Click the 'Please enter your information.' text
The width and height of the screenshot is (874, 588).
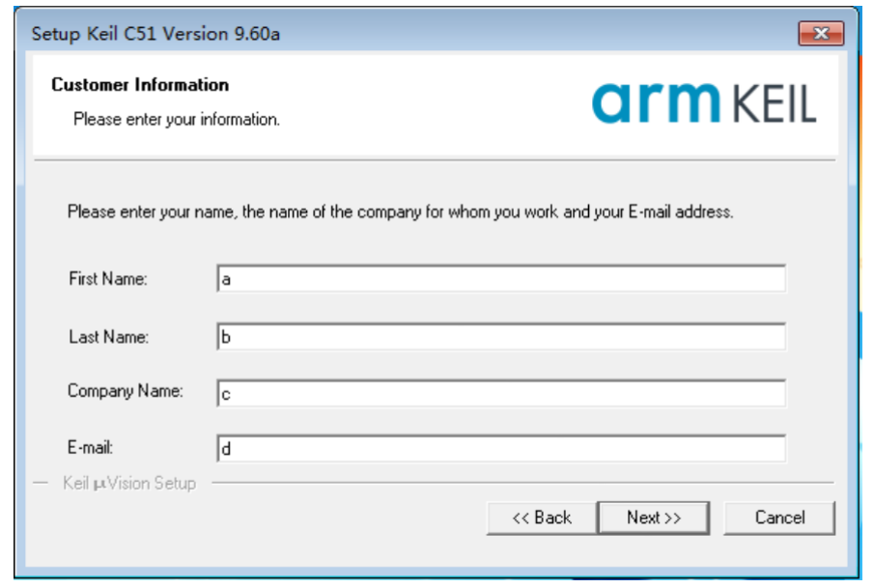pos(177,120)
